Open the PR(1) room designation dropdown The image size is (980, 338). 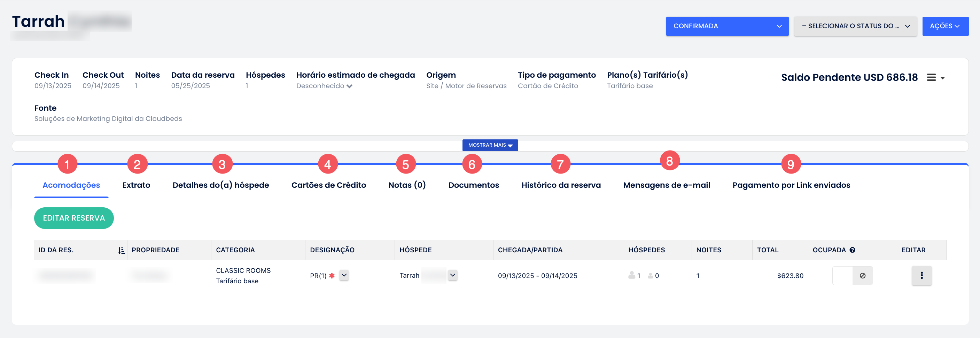pyautogui.click(x=344, y=275)
